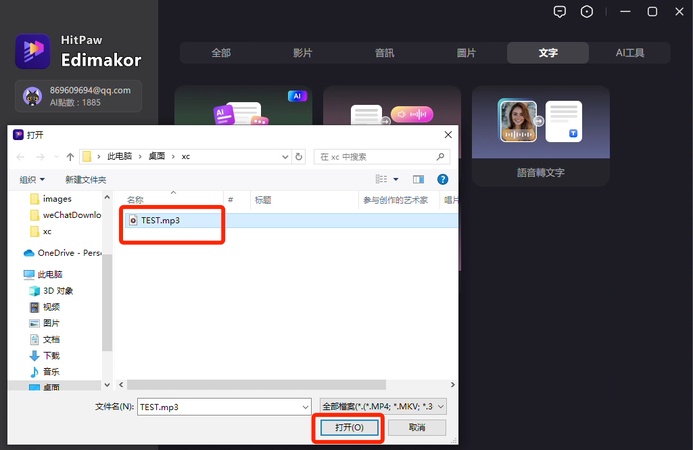Click the AI subtitle card thumbnail

pyautogui.click(x=244, y=106)
